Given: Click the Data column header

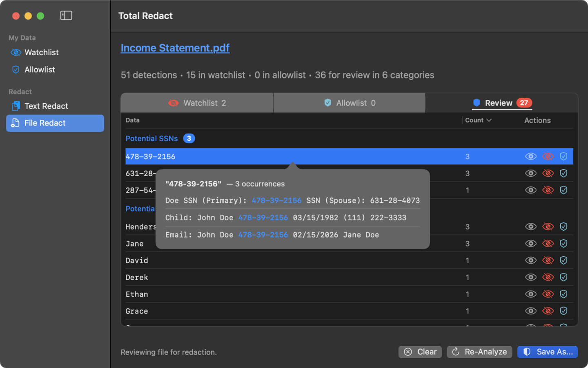Looking at the screenshot, I should tap(133, 120).
